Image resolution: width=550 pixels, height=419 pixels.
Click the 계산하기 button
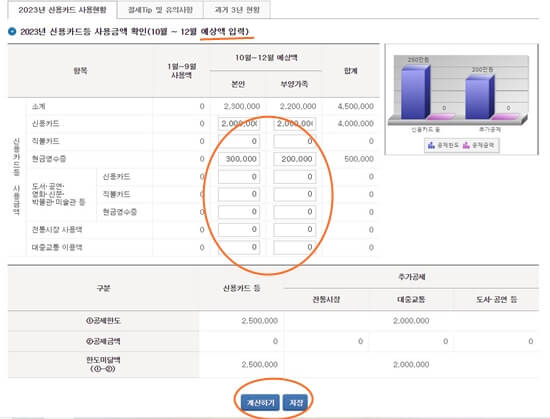260,403
